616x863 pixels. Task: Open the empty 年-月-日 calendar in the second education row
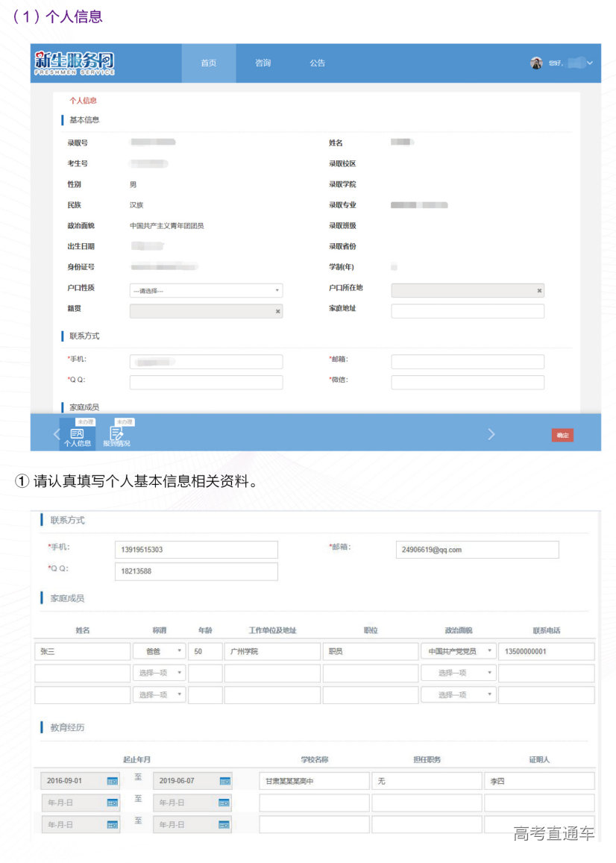tap(113, 802)
